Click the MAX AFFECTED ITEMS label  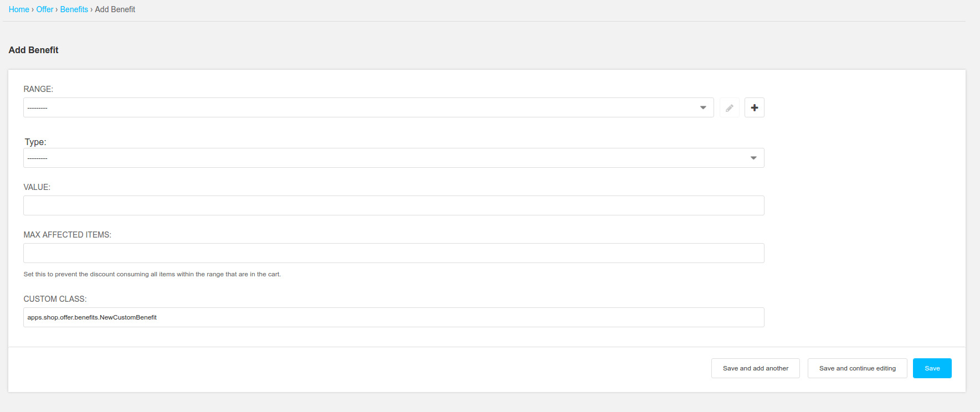(x=68, y=235)
